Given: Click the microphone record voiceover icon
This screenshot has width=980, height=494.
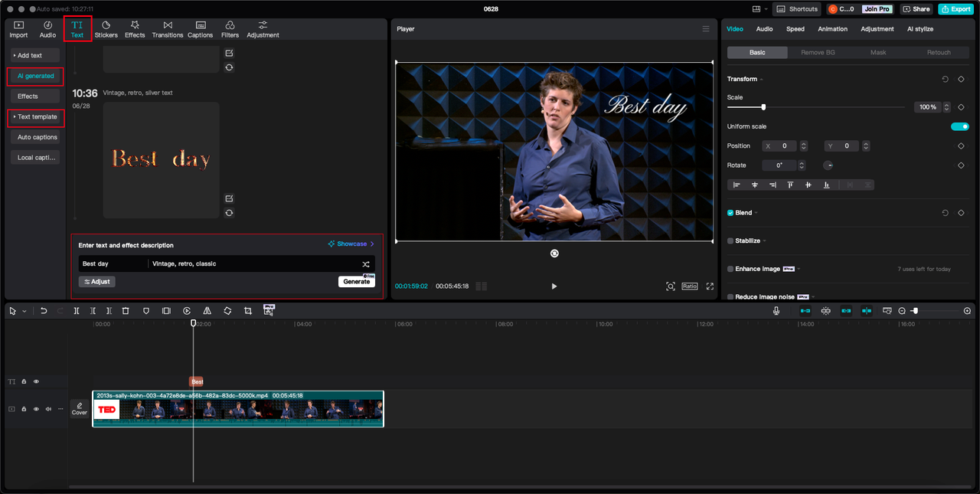Looking at the screenshot, I should click(x=776, y=311).
